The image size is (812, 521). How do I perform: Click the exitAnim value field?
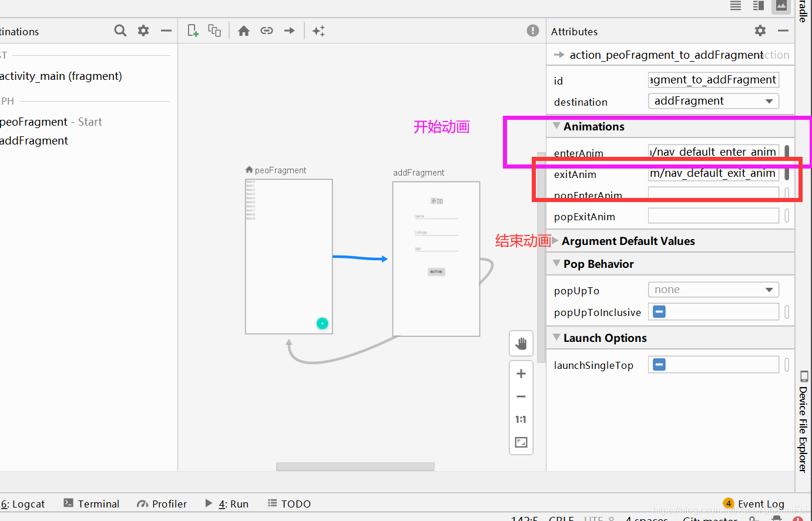714,173
